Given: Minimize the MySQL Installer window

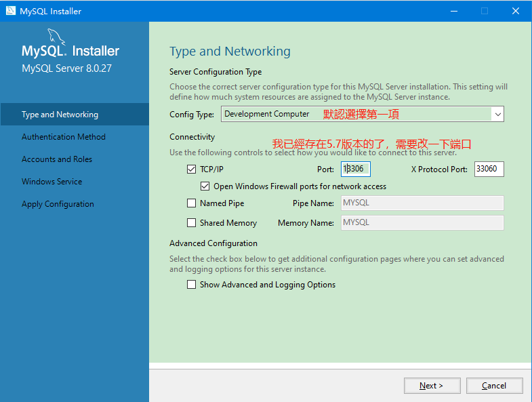Looking at the screenshot, I should point(454,11).
